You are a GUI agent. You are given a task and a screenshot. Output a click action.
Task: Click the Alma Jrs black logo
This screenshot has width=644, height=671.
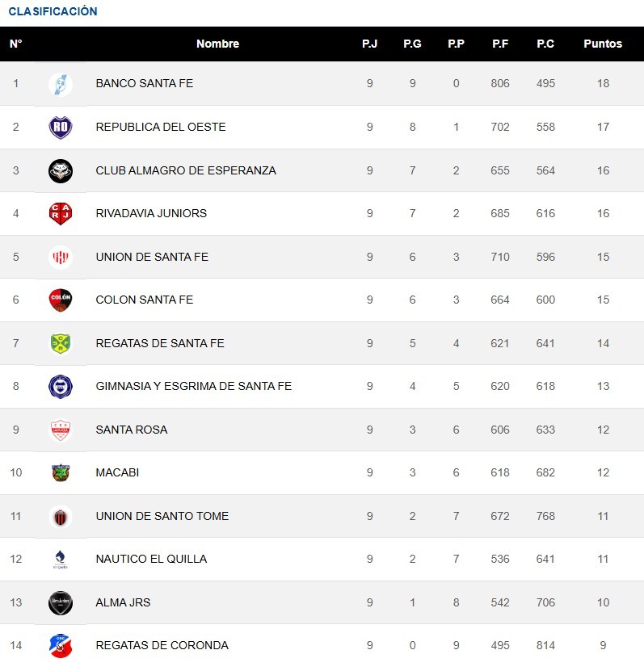coord(61,603)
